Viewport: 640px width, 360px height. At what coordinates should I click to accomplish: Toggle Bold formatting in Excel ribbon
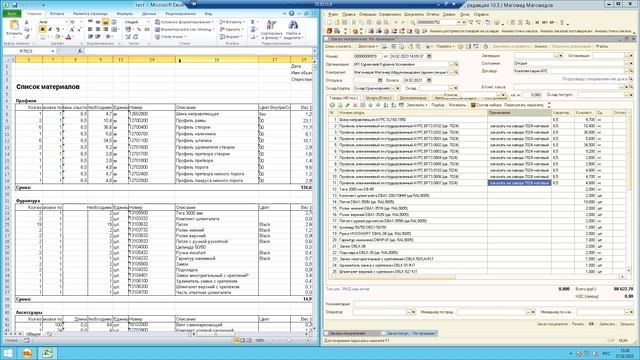[x=42, y=29]
